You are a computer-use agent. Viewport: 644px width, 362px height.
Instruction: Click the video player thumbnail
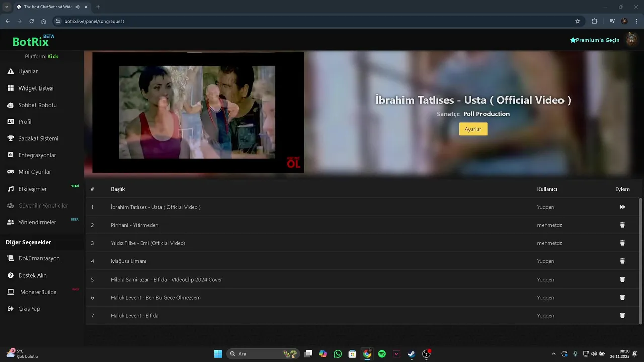[198, 113]
